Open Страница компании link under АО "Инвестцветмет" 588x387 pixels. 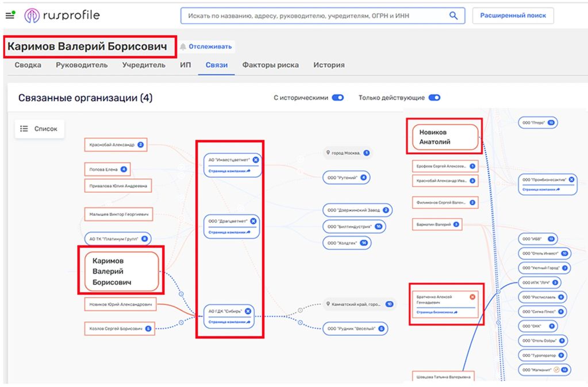pos(229,171)
